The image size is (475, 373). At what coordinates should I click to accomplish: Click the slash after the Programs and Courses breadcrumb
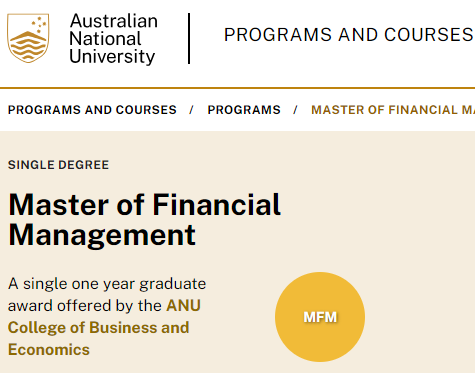[x=191, y=110]
